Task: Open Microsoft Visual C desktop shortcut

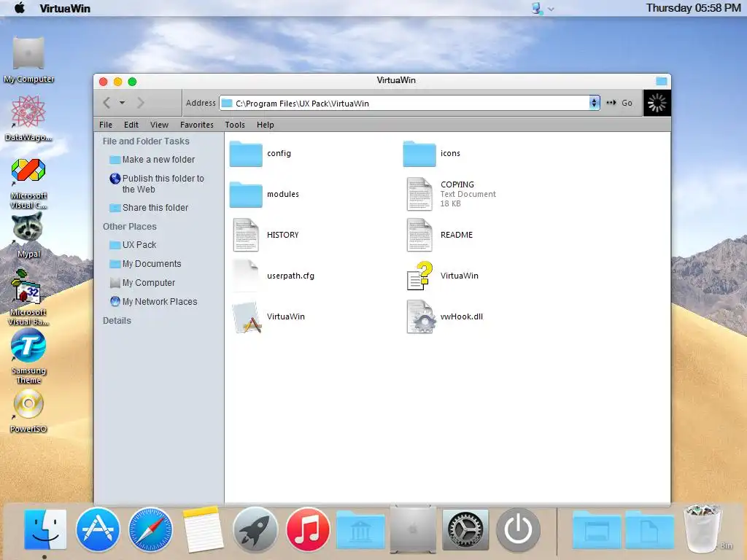Action: [28, 184]
